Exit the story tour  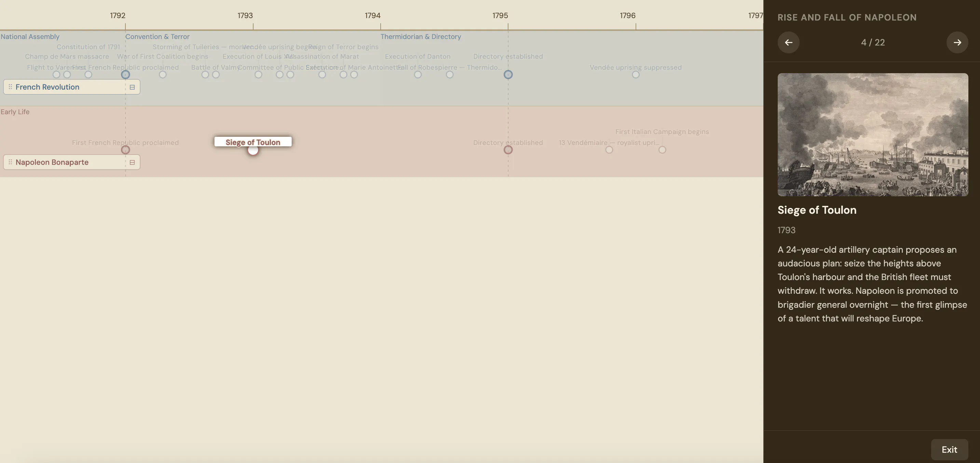(949, 449)
